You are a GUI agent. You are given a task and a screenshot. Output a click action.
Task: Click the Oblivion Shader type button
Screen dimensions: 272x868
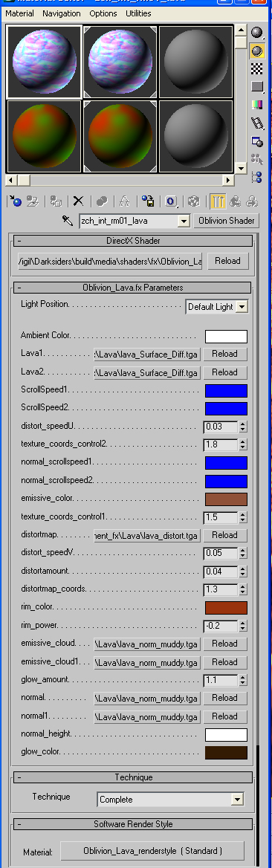point(226,221)
